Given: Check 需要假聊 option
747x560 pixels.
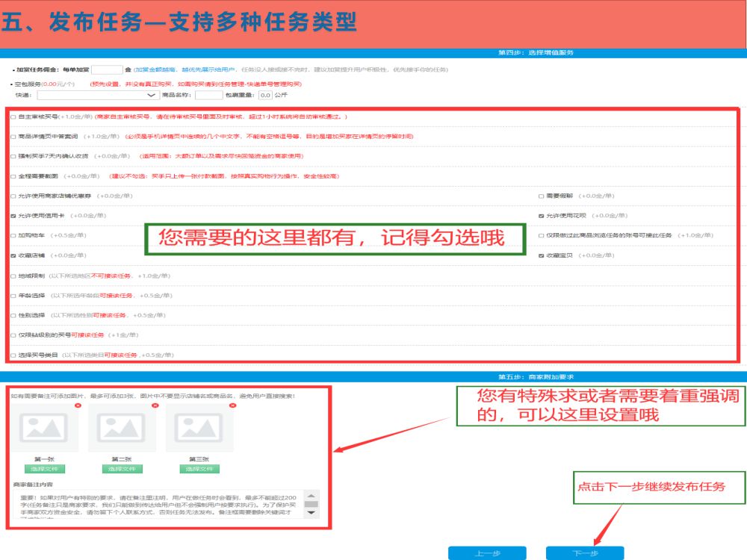Looking at the screenshot, I should pos(541,196).
